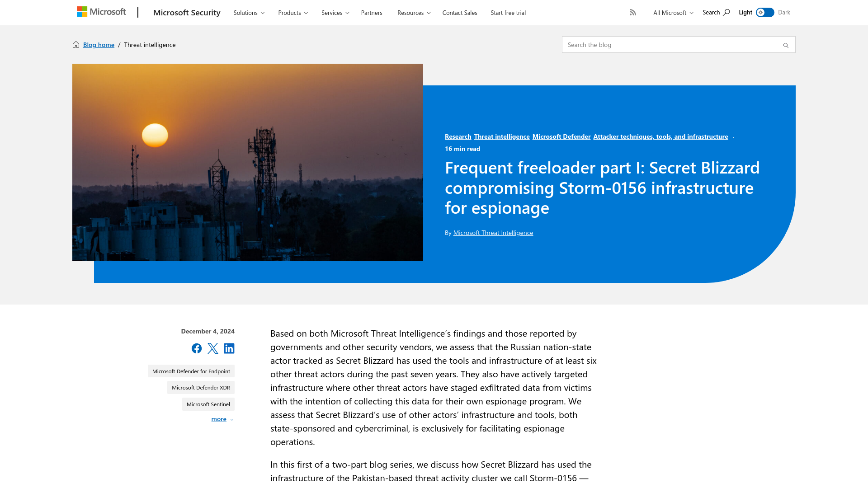Click the LinkedIn share icon

[x=229, y=348]
